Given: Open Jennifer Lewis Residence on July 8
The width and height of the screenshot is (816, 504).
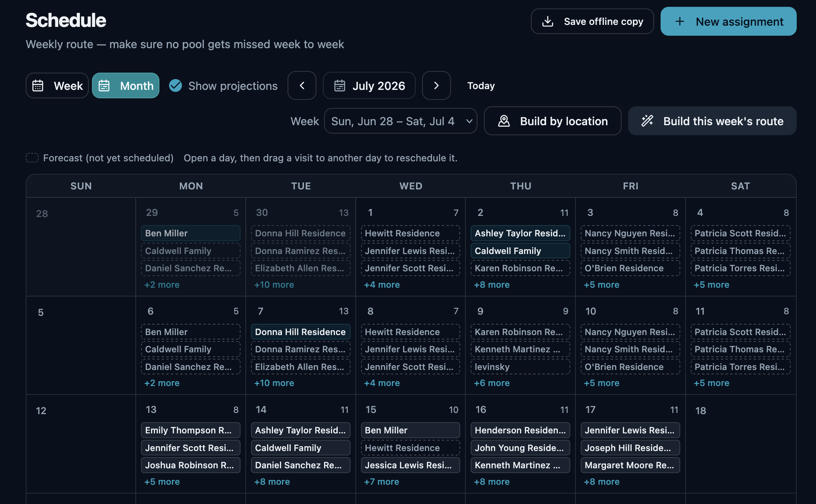Looking at the screenshot, I should coord(410,349).
